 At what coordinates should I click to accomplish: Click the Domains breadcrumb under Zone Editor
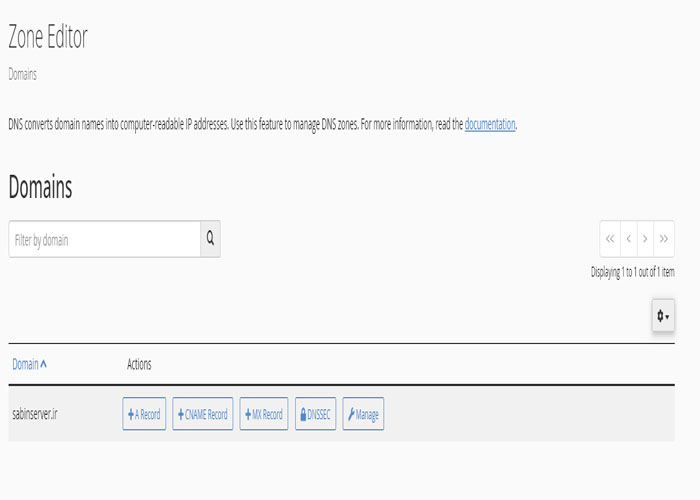[x=23, y=74]
